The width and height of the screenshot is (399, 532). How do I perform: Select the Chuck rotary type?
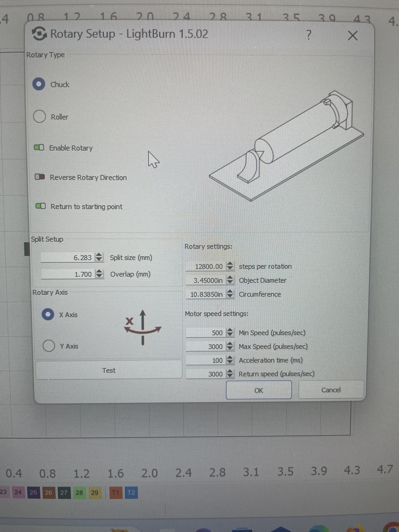click(x=39, y=84)
